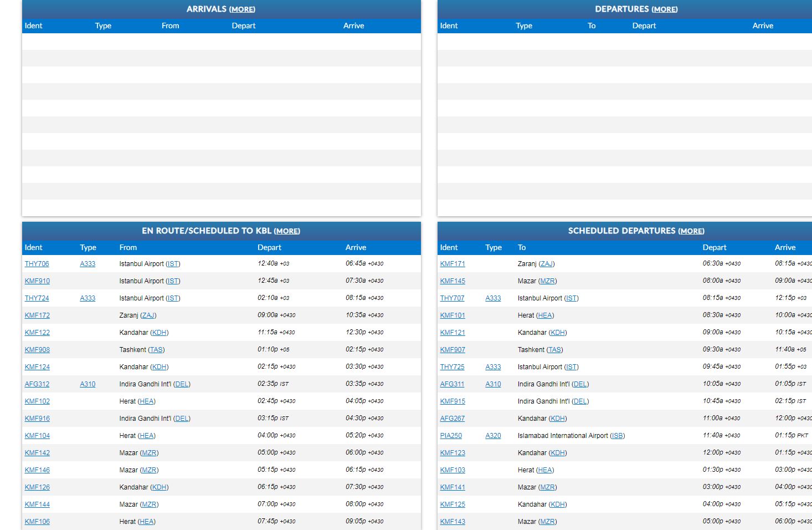Image resolution: width=812 pixels, height=530 pixels.
Task: Open flight KMF908 from Tashkent
Action: click(37, 350)
